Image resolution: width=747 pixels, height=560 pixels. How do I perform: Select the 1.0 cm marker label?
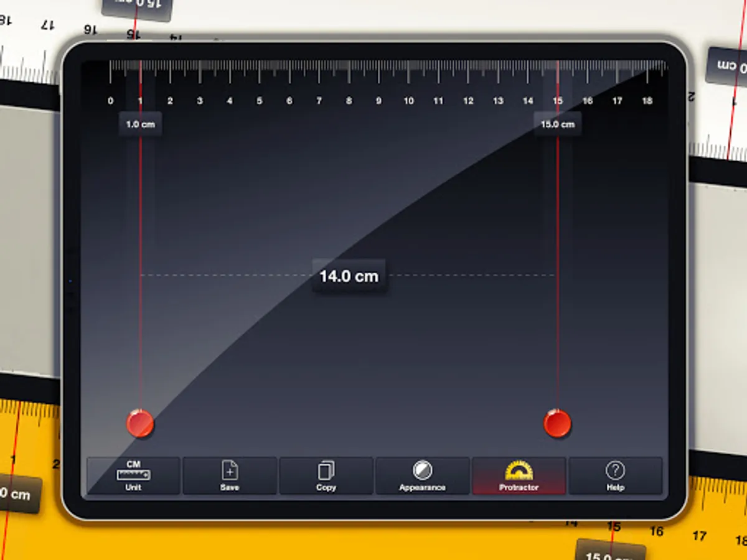pyautogui.click(x=140, y=124)
